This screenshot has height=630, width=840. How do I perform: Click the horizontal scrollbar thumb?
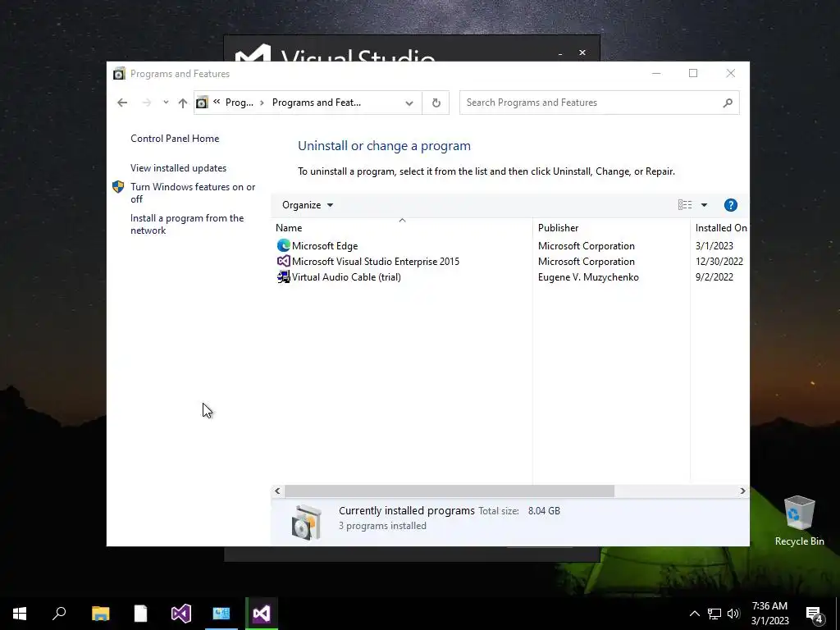pyautogui.click(x=449, y=491)
